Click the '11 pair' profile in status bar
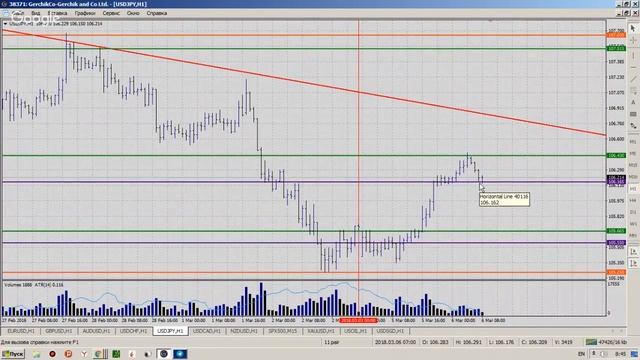Viewport: 640px width, 360px height. 332,342
